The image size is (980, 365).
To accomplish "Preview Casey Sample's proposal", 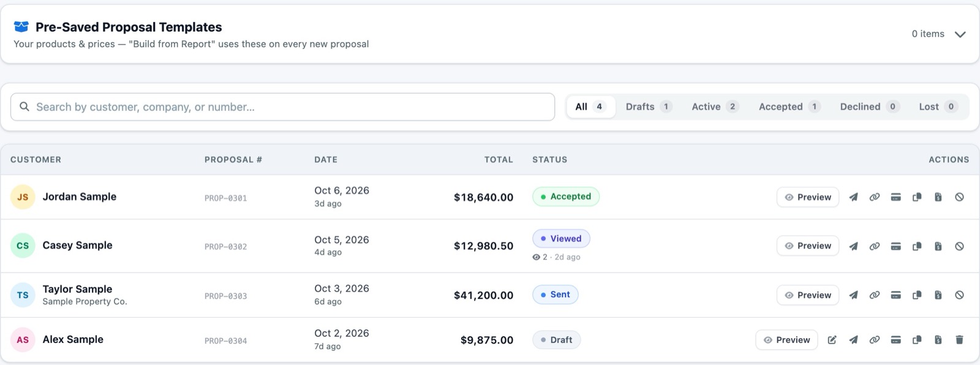I will [x=808, y=246].
